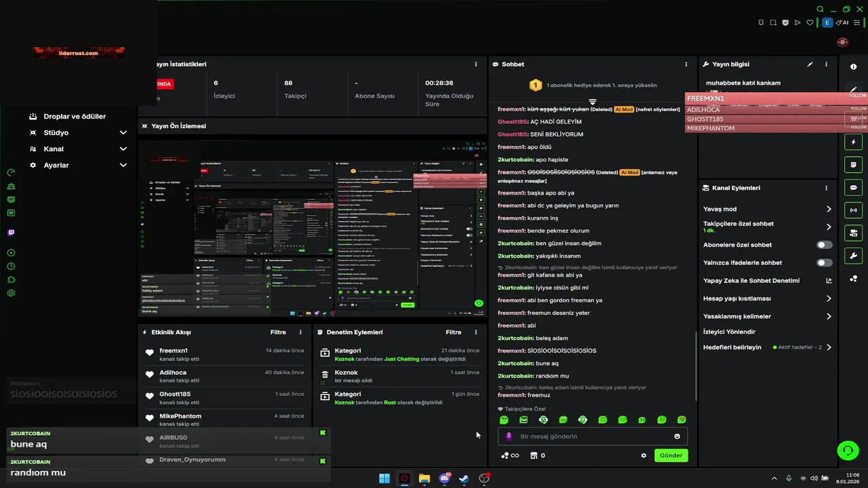
Task: Collapse the chat header handle arrow
Action: [592, 102]
